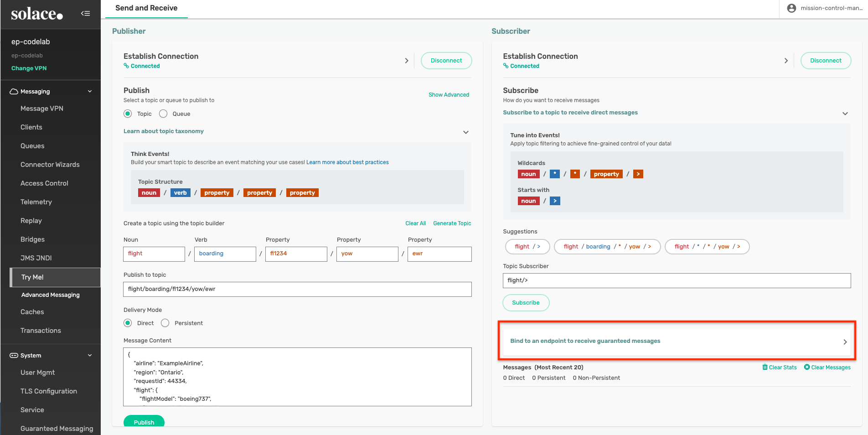
Task: Click the red noun tag in Topic Structure
Action: pos(149,193)
